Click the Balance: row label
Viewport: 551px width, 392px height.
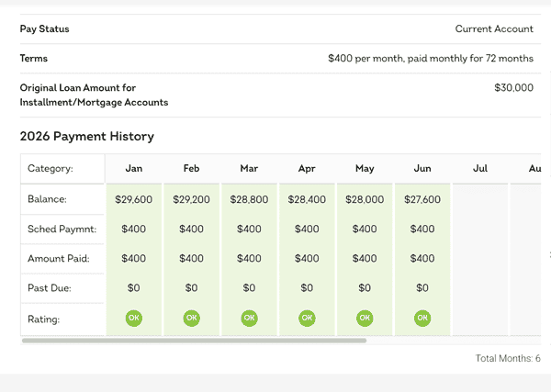(x=47, y=199)
